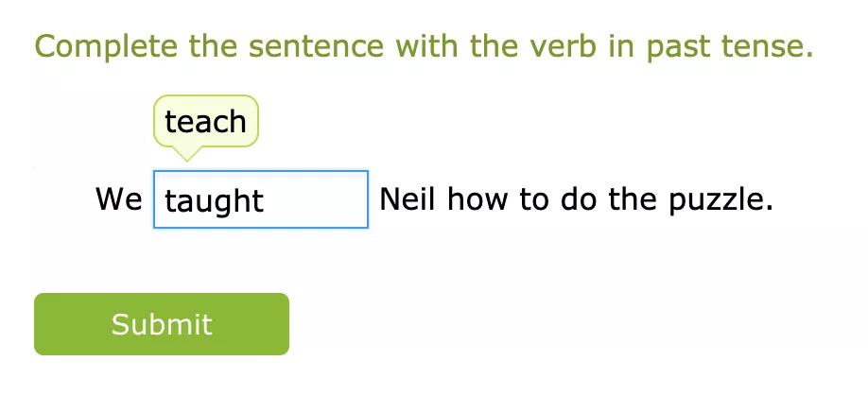
Task: Click the green Submit button
Action: pyautogui.click(x=162, y=324)
